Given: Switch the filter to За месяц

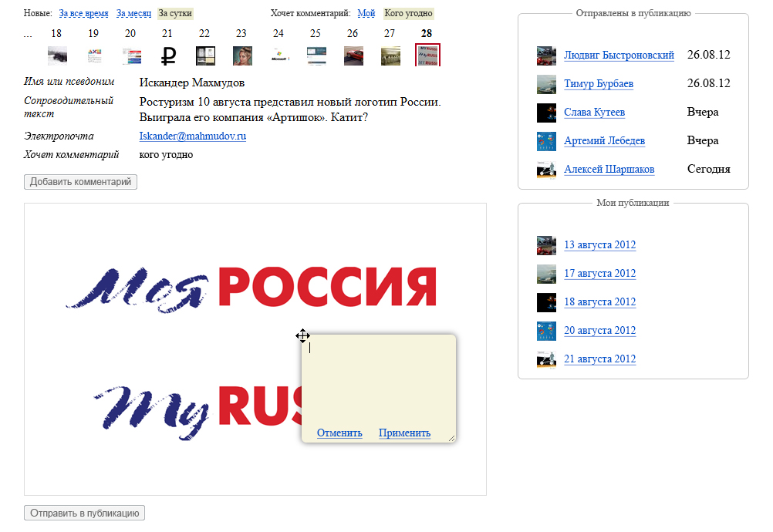Looking at the screenshot, I should click(x=133, y=14).
